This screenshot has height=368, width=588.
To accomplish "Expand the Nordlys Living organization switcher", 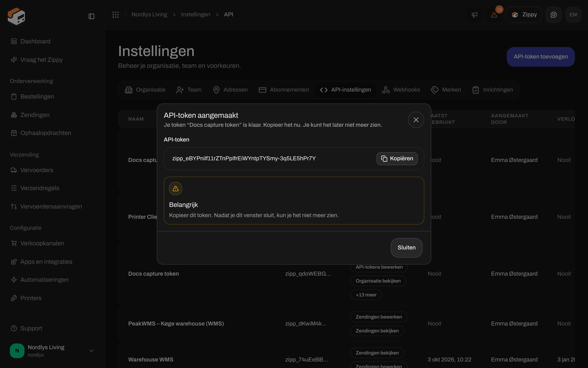I will [x=52, y=351].
